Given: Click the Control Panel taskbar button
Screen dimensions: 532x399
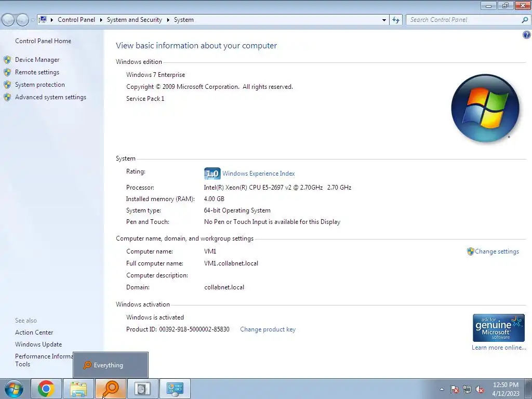Looking at the screenshot, I should click(x=175, y=389).
